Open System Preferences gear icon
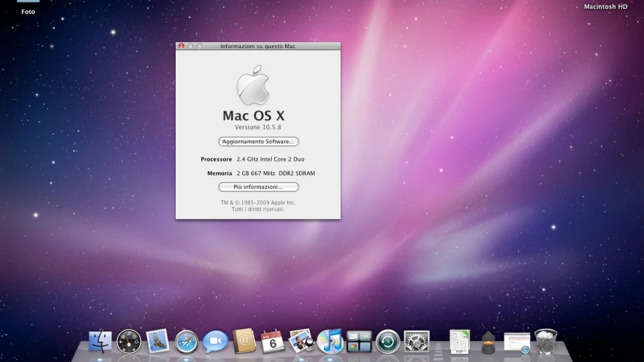The height and width of the screenshot is (362, 644). pyautogui.click(x=417, y=341)
